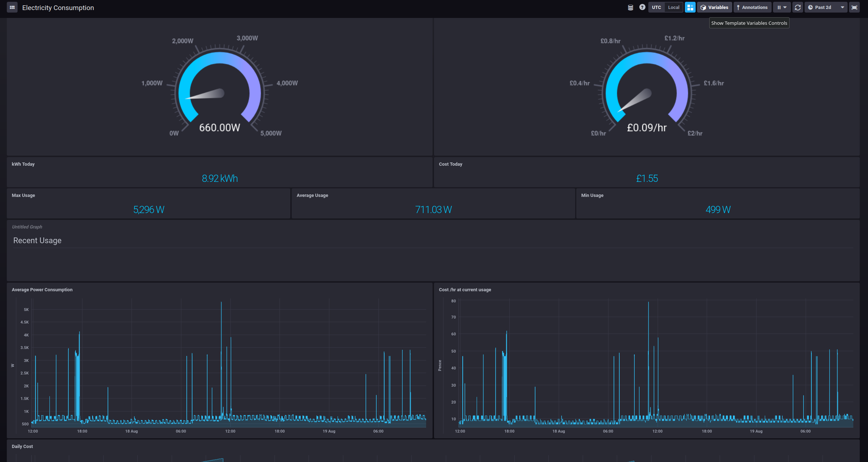Open the help question mark icon

pos(642,7)
